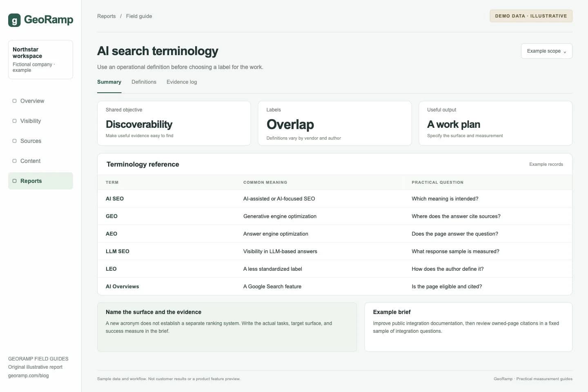
Task: Click the 'AI Overviews' term cell
Action: (x=122, y=287)
